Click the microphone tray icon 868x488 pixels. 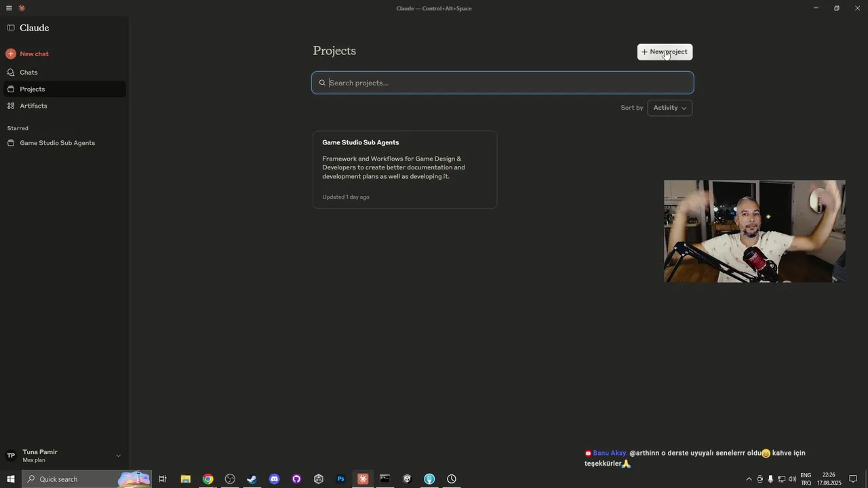[x=770, y=479]
